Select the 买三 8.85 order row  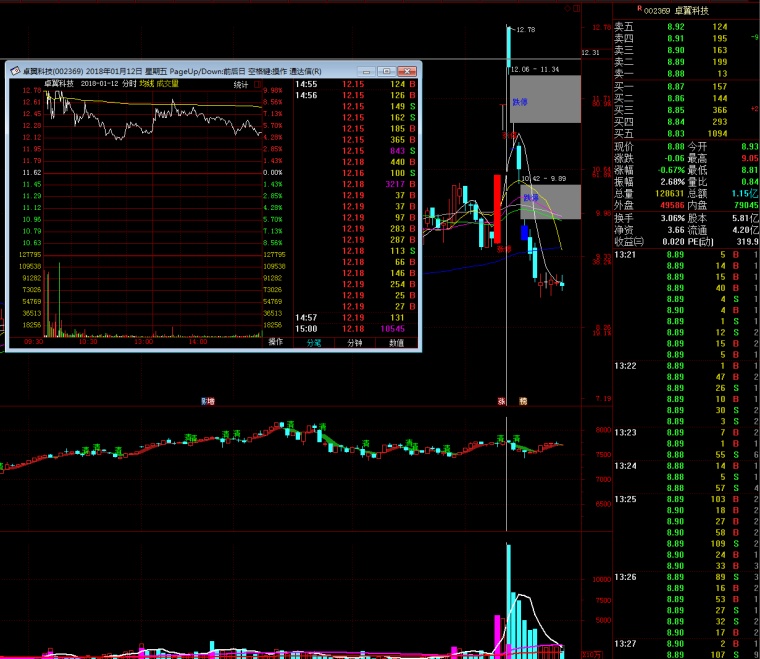[685, 110]
